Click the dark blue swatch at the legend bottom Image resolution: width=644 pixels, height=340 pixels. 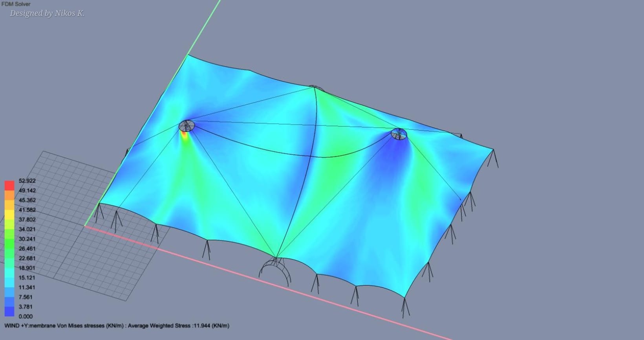pyautogui.click(x=9, y=311)
